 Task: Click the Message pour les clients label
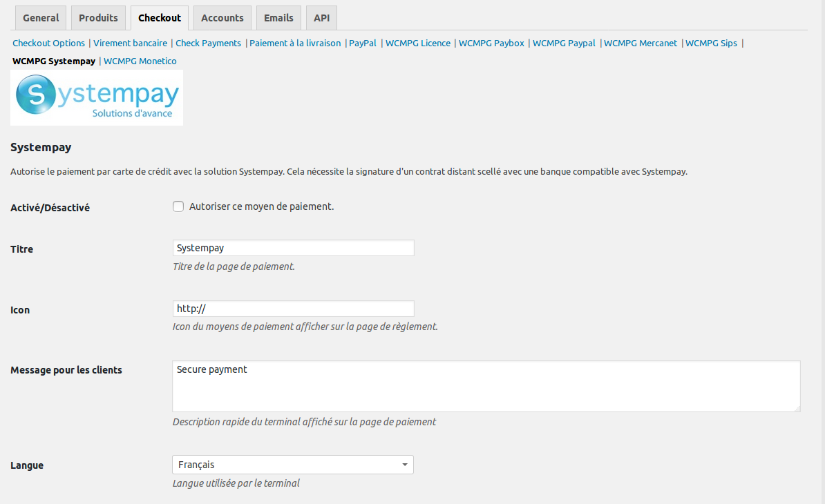[x=66, y=370]
